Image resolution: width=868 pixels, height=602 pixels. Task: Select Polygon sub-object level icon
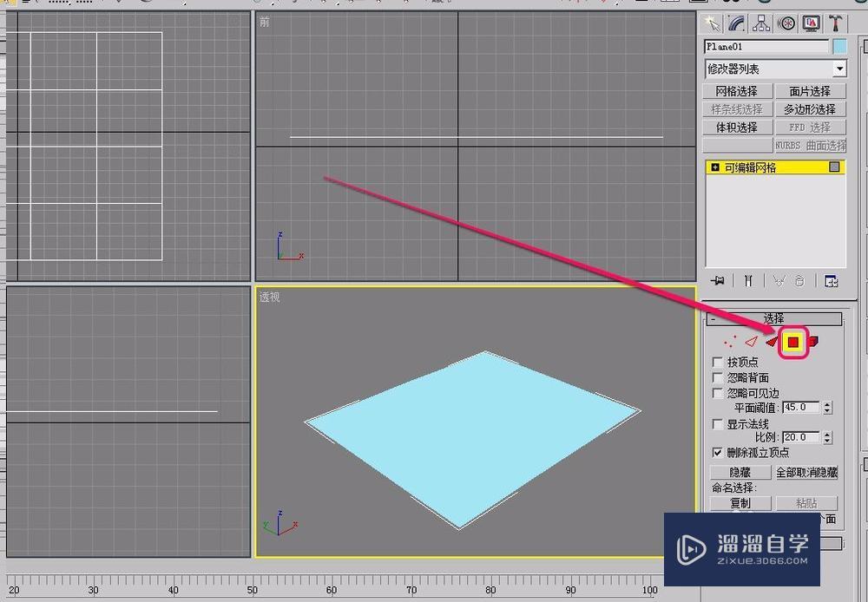[793, 343]
